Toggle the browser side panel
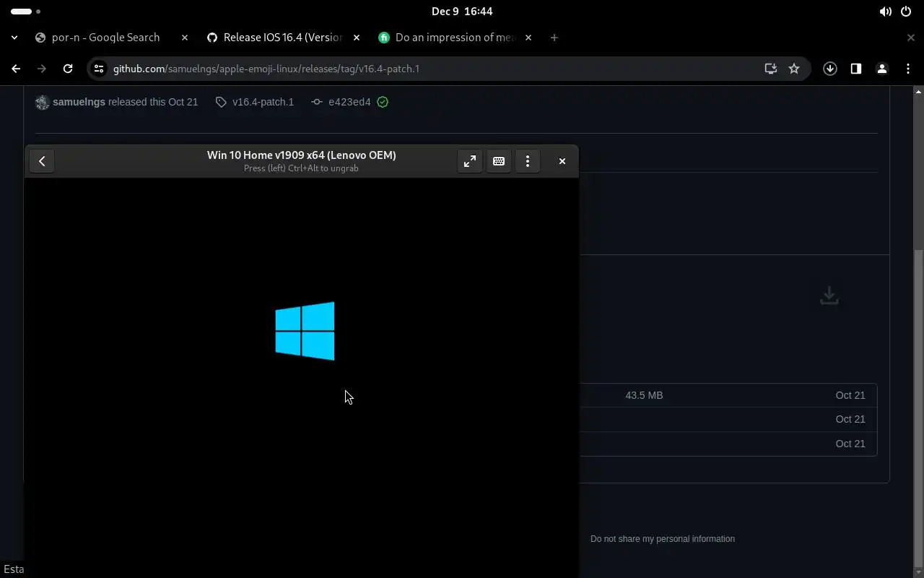 click(x=856, y=69)
